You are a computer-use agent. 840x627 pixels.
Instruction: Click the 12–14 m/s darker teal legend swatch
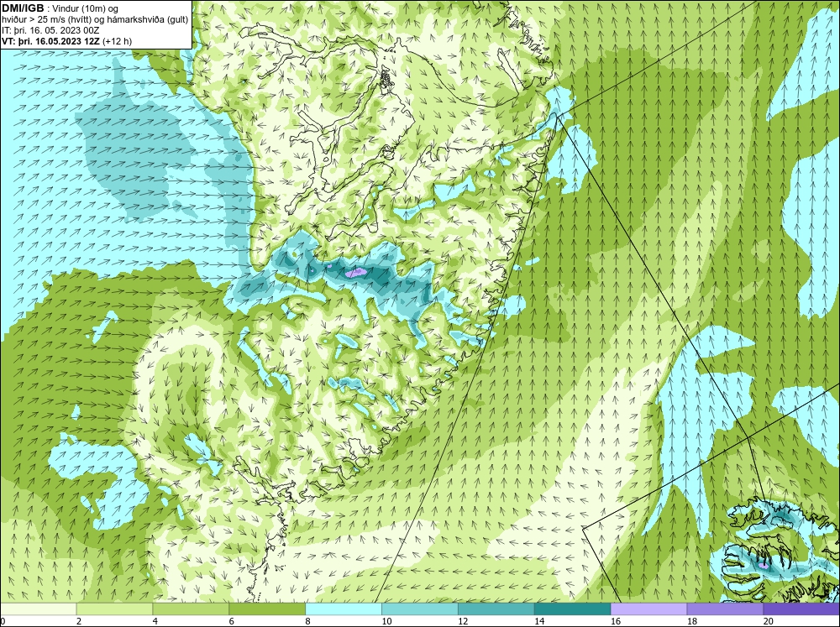[x=496, y=609]
